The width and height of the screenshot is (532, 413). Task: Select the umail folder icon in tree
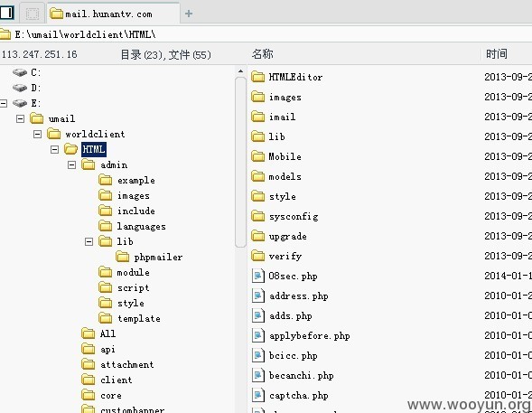(x=37, y=118)
